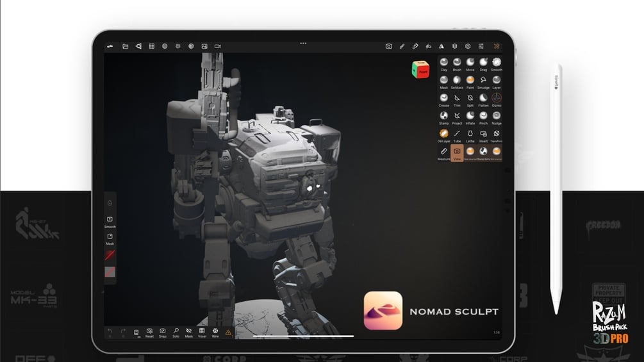Select the Inflate tool
This screenshot has width=644, height=362.
pos(470,117)
